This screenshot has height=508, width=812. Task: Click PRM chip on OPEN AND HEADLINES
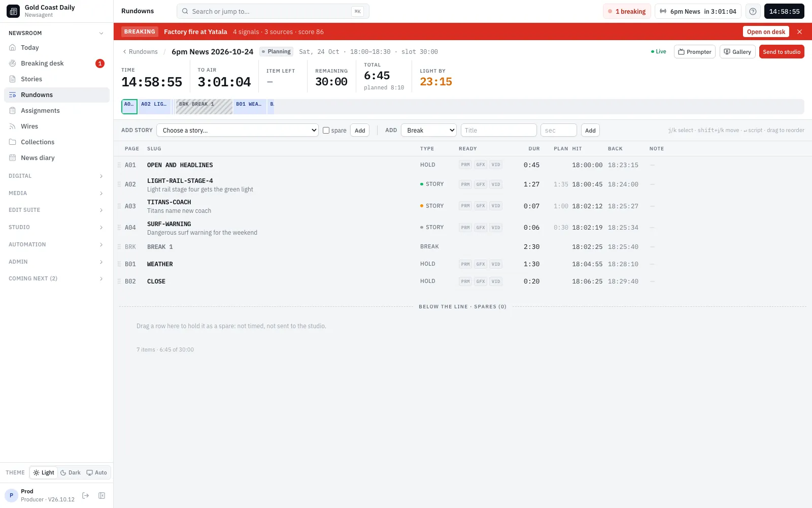(x=465, y=165)
